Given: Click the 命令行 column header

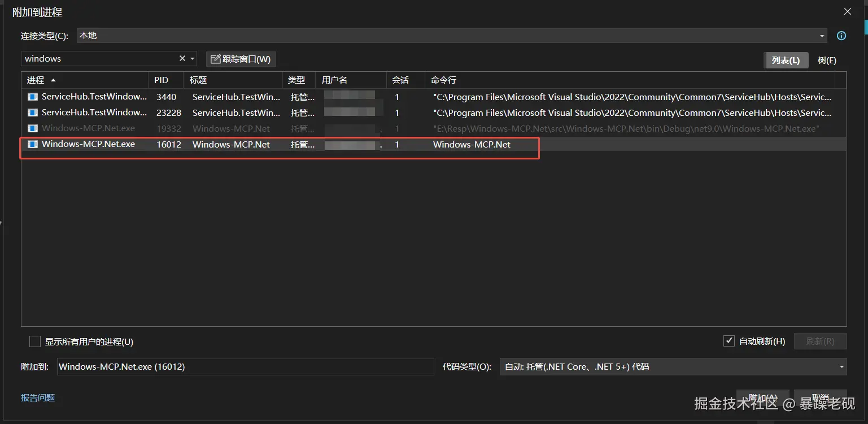Looking at the screenshot, I should [443, 80].
